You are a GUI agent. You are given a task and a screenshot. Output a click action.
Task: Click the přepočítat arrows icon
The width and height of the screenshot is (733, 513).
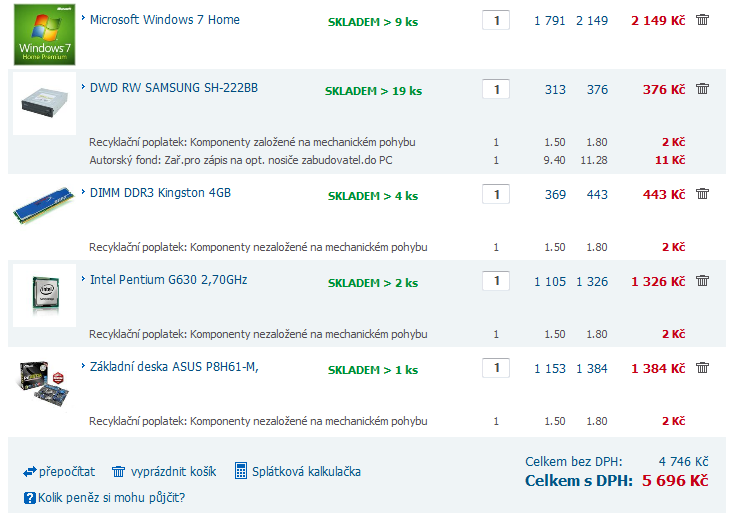point(29,472)
